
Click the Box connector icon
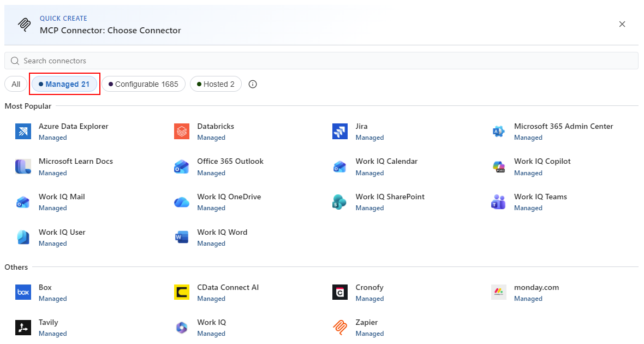[x=23, y=292]
